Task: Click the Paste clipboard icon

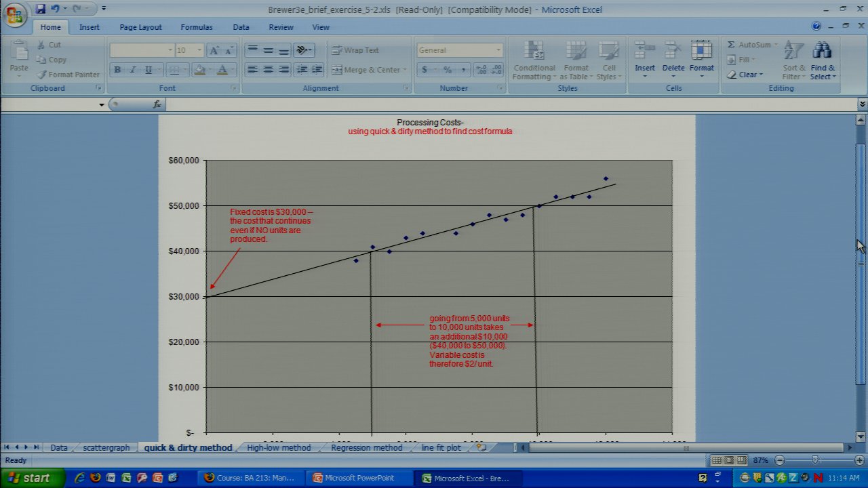Action: pos(19,57)
